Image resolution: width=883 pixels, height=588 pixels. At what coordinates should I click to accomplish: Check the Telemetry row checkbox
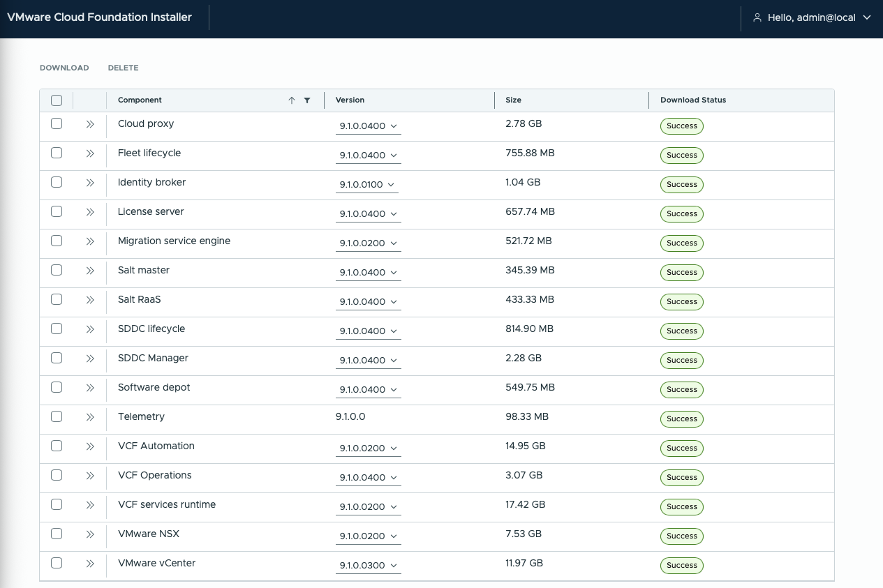pyautogui.click(x=57, y=416)
